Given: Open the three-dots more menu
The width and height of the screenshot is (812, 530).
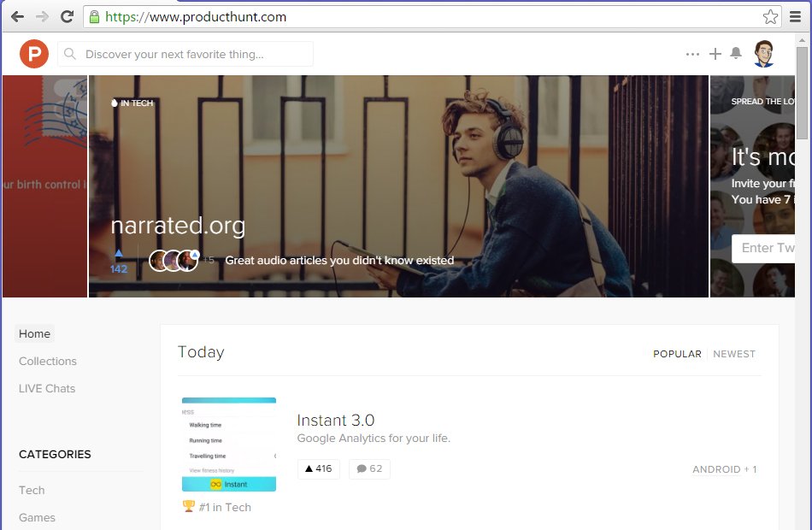Looking at the screenshot, I should (x=692, y=54).
